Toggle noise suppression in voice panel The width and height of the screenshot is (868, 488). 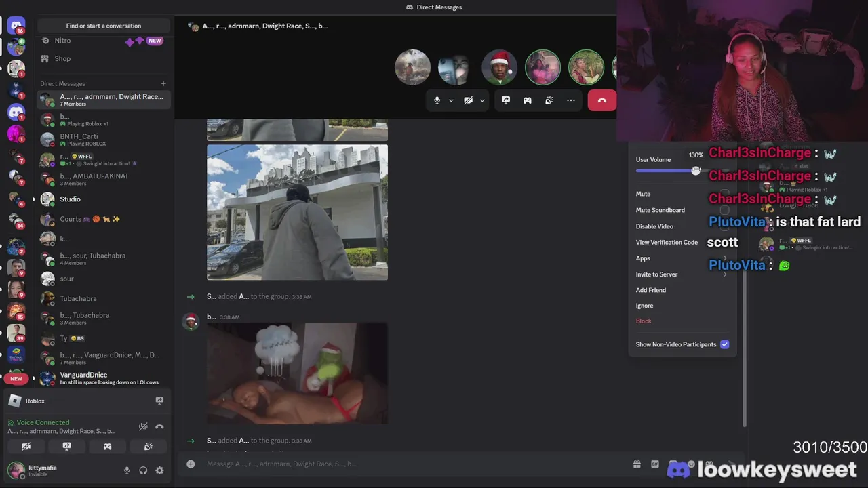(x=143, y=426)
